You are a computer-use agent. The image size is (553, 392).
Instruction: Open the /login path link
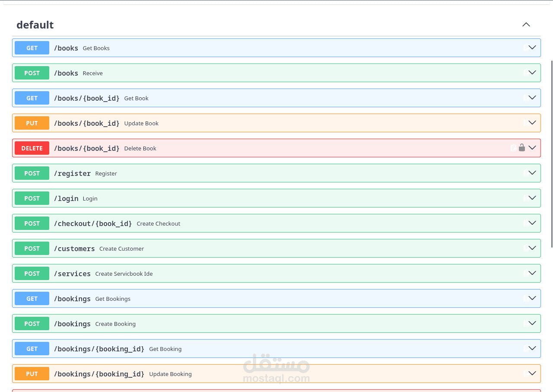(66, 198)
